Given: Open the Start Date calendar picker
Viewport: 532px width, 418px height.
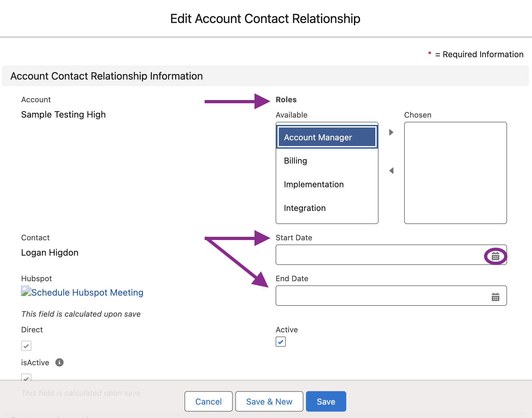Looking at the screenshot, I should (x=495, y=256).
